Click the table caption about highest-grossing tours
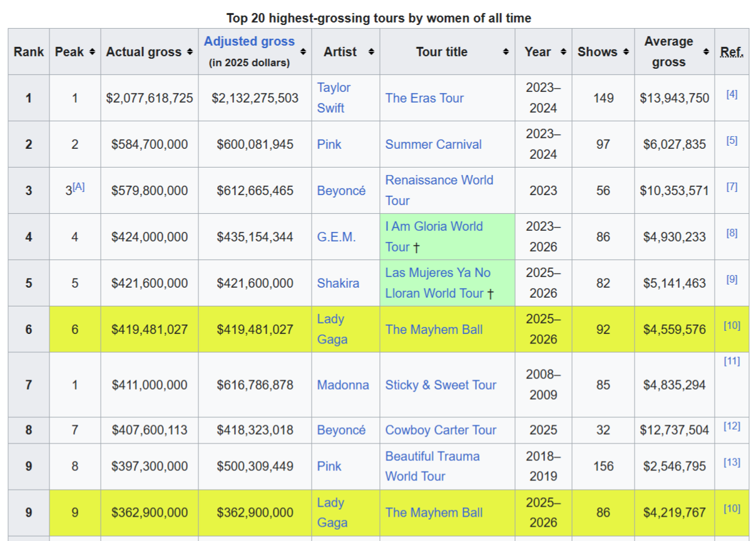The height and width of the screenshot is (541, 756). (x=379, y=18)
